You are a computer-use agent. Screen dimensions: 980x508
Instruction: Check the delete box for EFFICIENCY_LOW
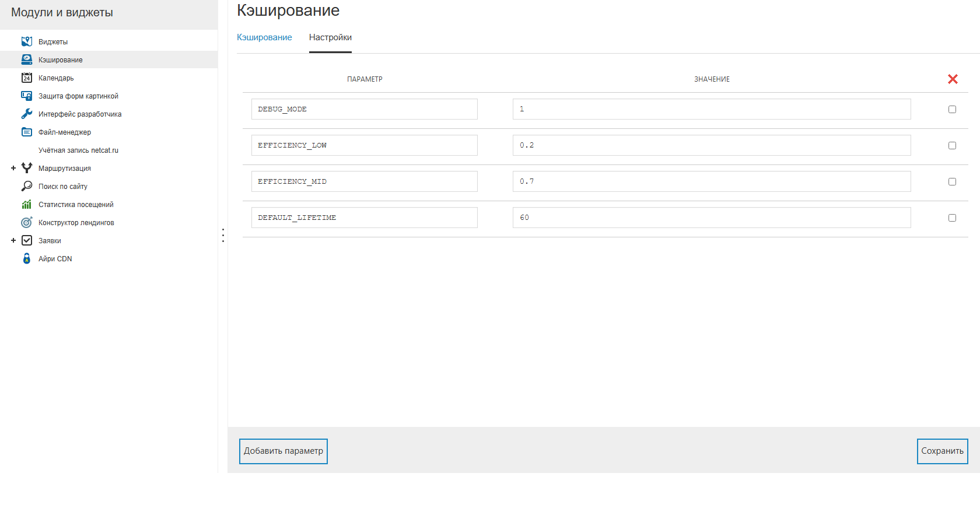pos(952,145)
